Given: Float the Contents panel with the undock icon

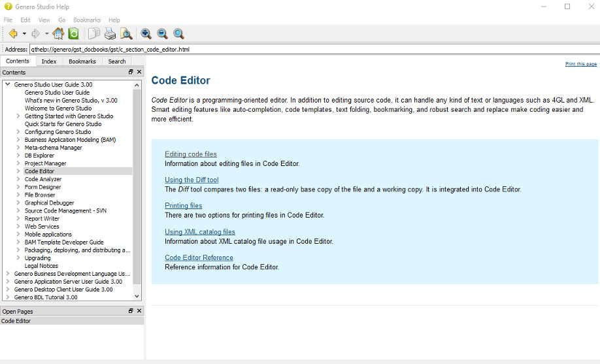Looking at the screenshot, I should (x=131, y=72).
